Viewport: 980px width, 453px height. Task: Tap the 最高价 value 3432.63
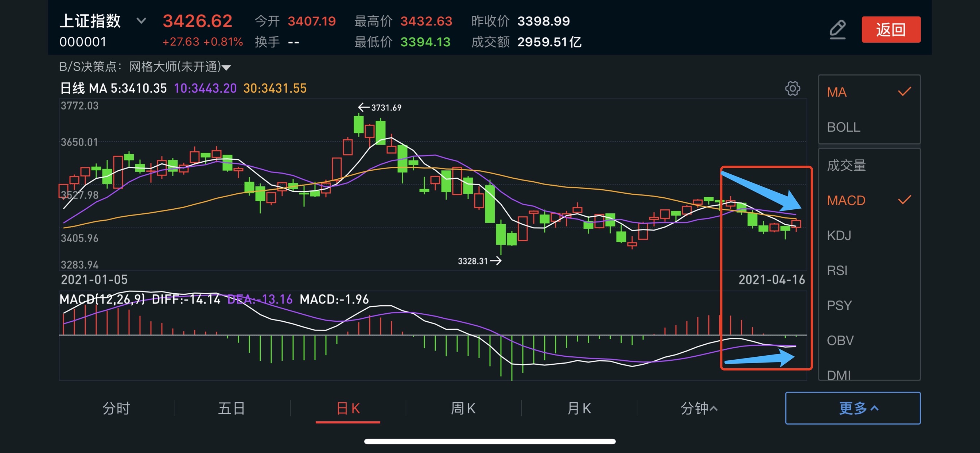click(426, 21)
